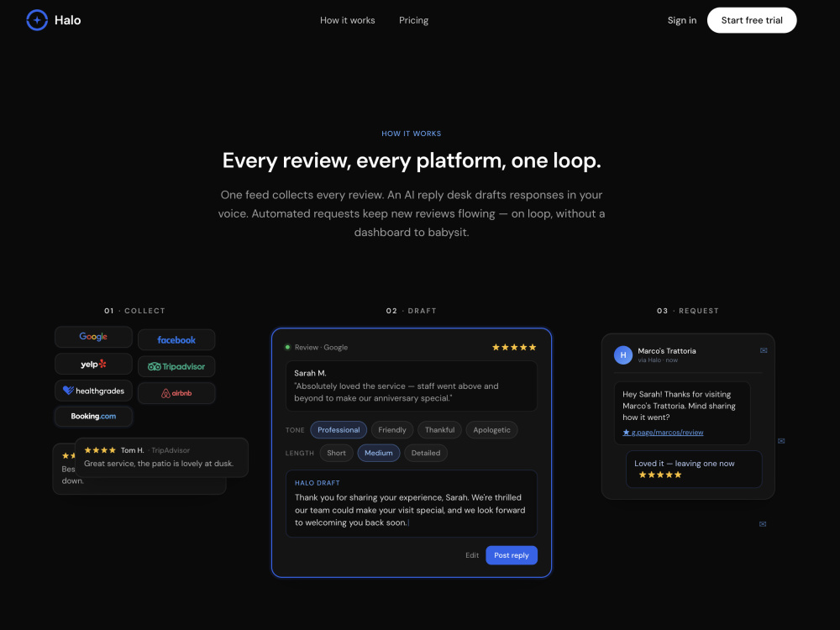Click the four stars on Tom H.'s review

(x=100, y=450)
